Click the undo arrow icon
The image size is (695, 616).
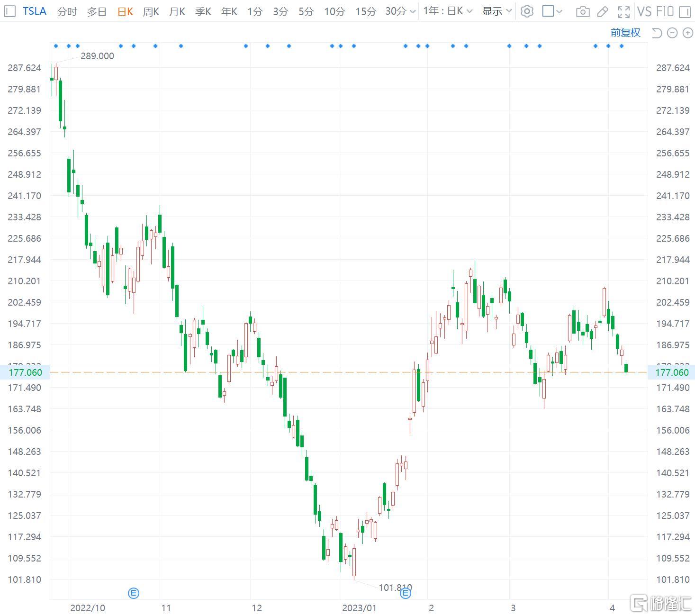point(657,33)
